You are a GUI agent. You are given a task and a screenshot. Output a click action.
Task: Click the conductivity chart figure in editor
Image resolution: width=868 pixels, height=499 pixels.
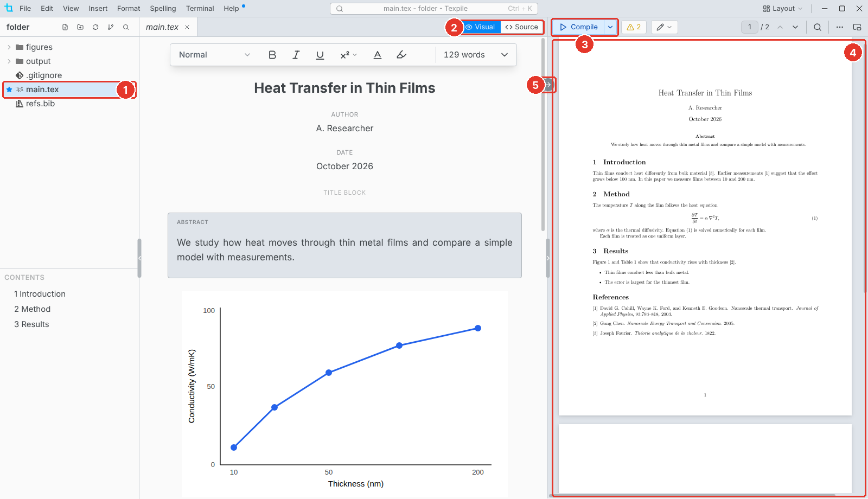click(x=345, y=394)
